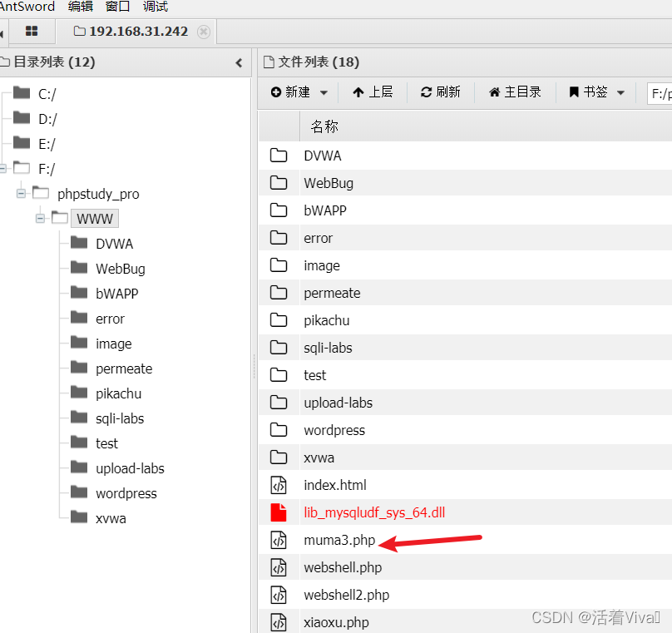
Task: Select the lib_mysqludf_sys_64.dll file name
Action: click(x=374, y=512)
